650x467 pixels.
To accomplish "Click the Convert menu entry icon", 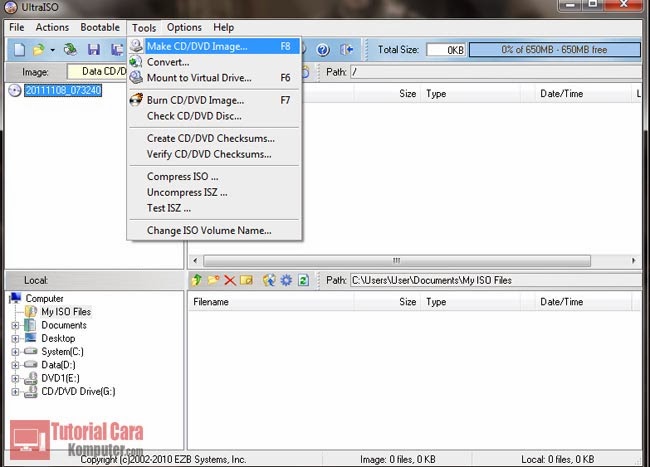I will point(136,62).
